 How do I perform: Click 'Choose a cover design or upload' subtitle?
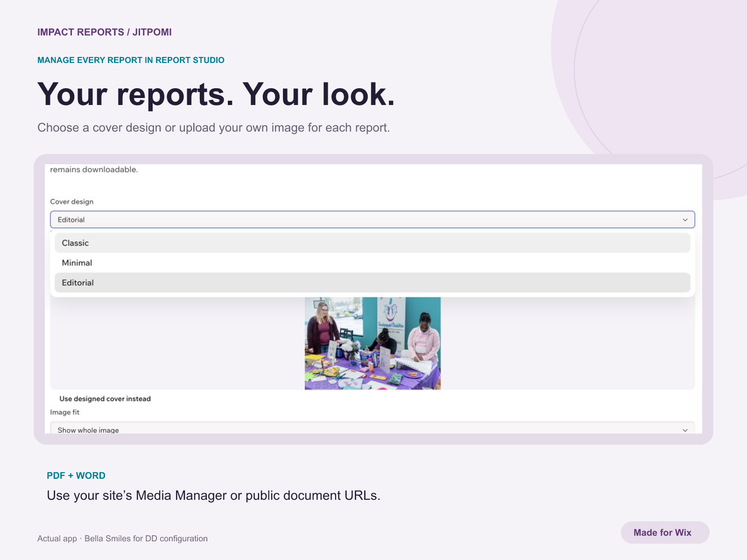[213, 128]
